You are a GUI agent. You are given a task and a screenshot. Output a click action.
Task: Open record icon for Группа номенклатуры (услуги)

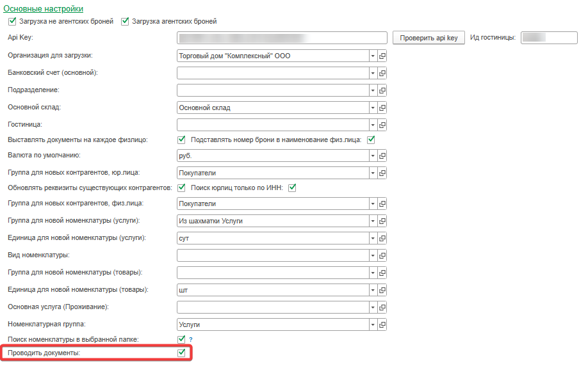(382, 221)
